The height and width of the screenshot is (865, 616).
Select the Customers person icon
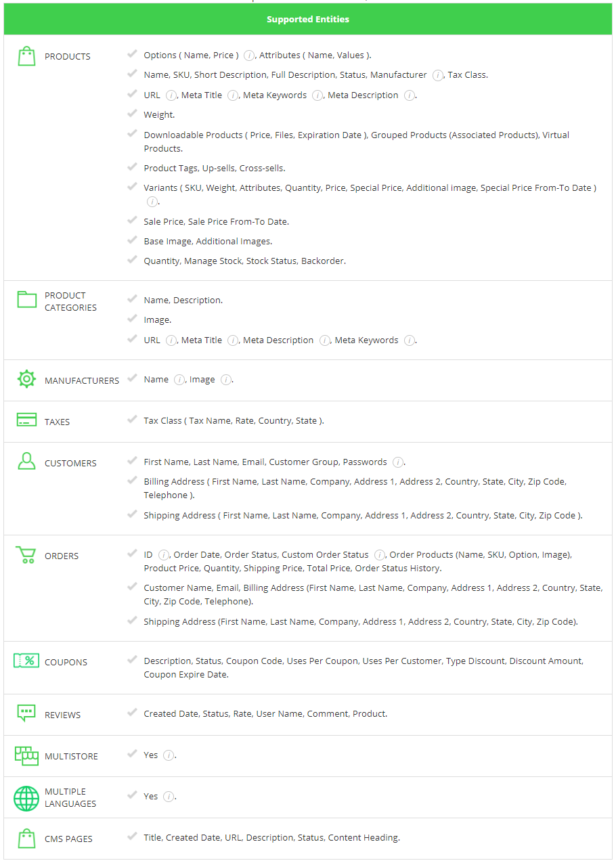pyautogui.click(x=26, y=460)
